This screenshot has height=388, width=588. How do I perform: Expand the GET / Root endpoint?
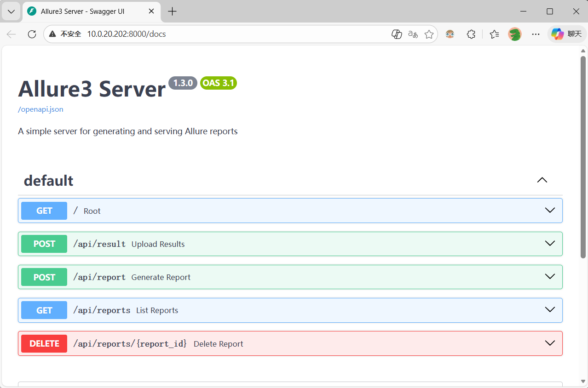coord(550,211)
